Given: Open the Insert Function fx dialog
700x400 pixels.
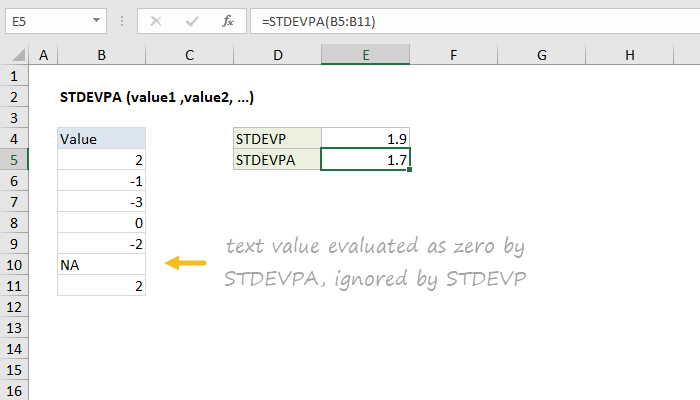Looking at the screenshot, I should (x=228, y=21).
